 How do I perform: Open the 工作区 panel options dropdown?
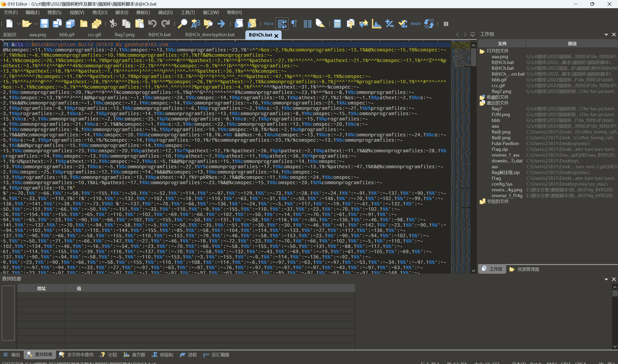pyautogui.click(x=606, y=35)
